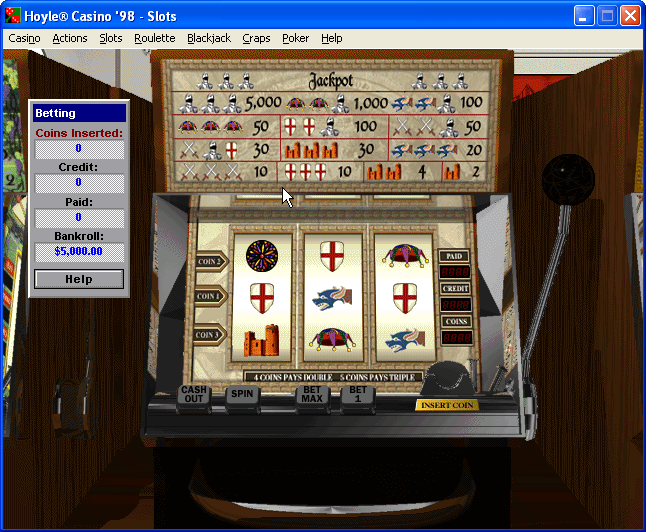
Task: Click the castle symbol on first reel
Action: click(x=261, y=339)
